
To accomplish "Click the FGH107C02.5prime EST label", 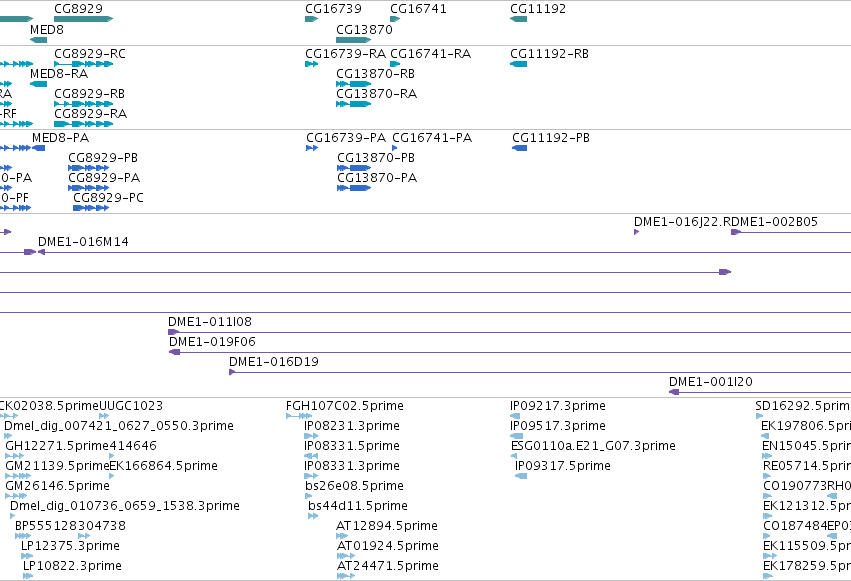I will 345,406.
